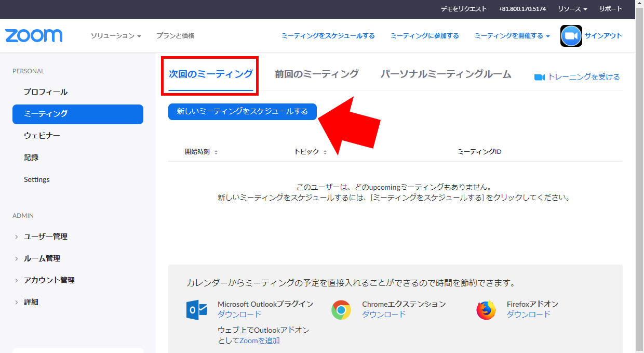Open the ソリューション dropdown menu

[116, 36]
